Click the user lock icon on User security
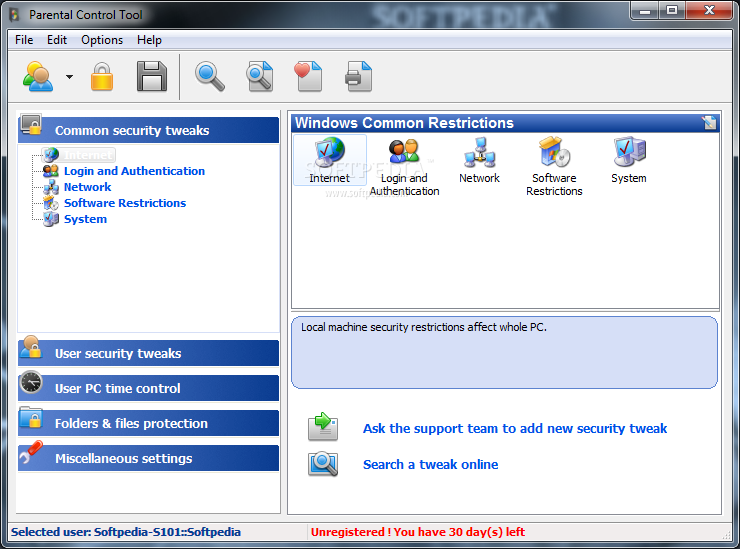Screen dimensions: 740x549 (31, 347)
